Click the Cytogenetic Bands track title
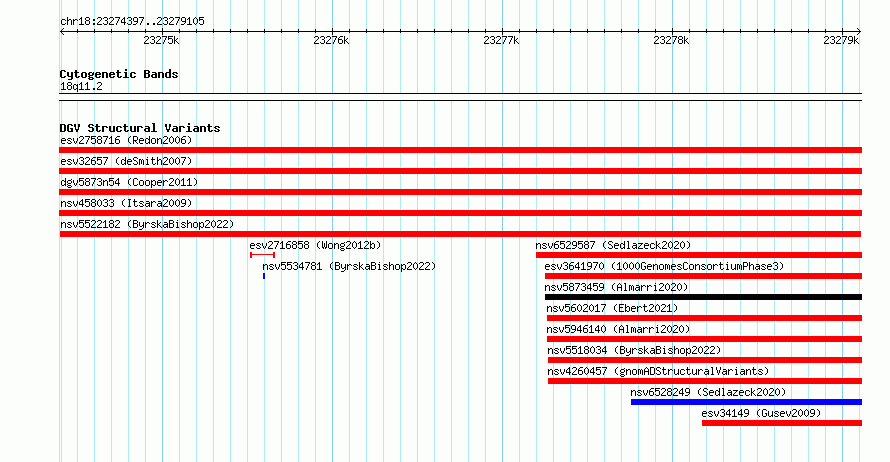890x462 pixels. click(x=119, y=74)
